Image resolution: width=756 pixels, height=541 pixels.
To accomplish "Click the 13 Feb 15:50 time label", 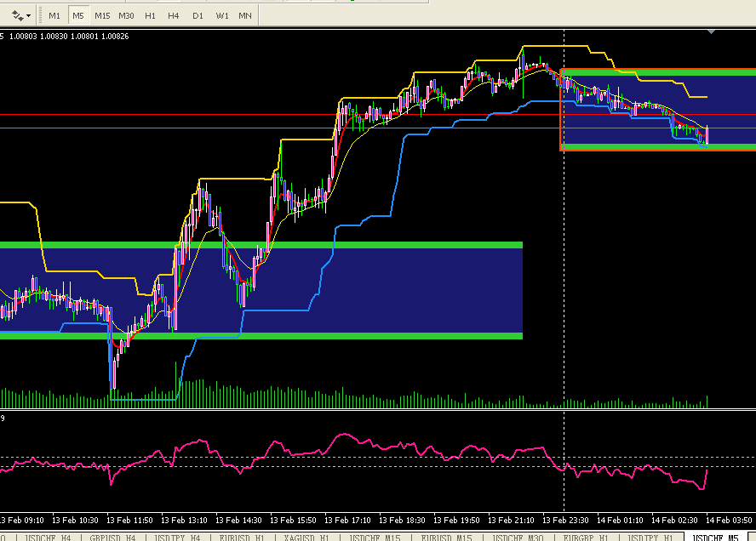I will [293, 521].
